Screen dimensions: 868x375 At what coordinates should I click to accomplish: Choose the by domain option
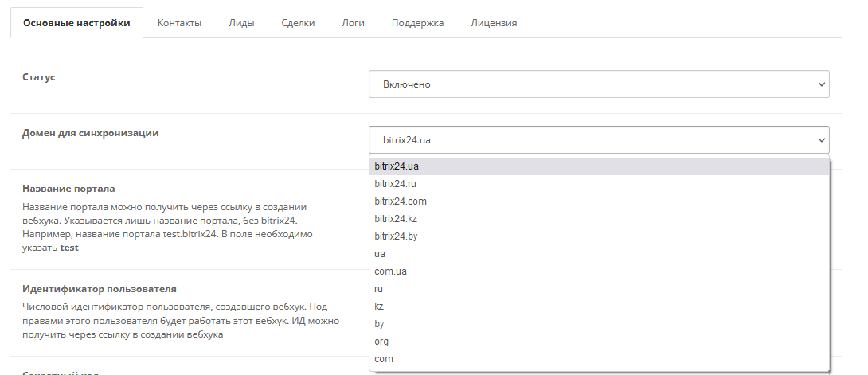(x=599, y=324)
